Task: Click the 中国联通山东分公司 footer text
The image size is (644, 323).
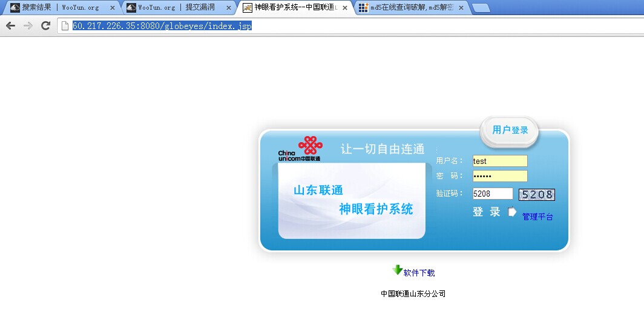Action: pos(413,294)
